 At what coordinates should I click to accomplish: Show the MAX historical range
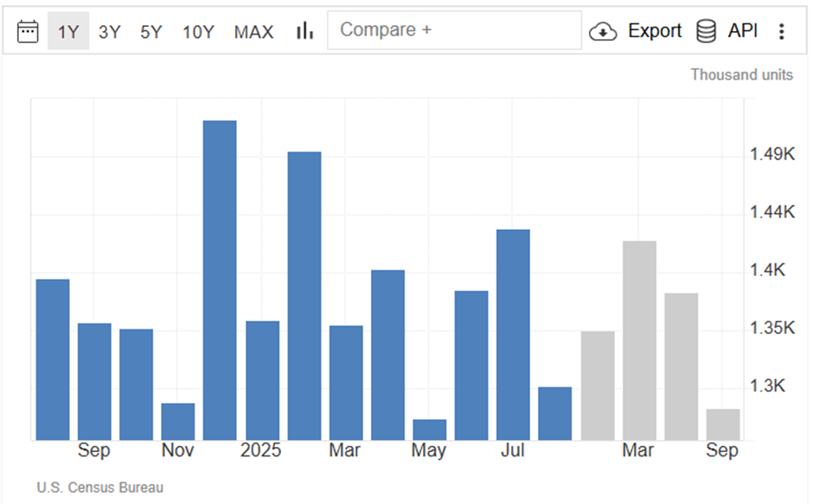click(253, 32)
